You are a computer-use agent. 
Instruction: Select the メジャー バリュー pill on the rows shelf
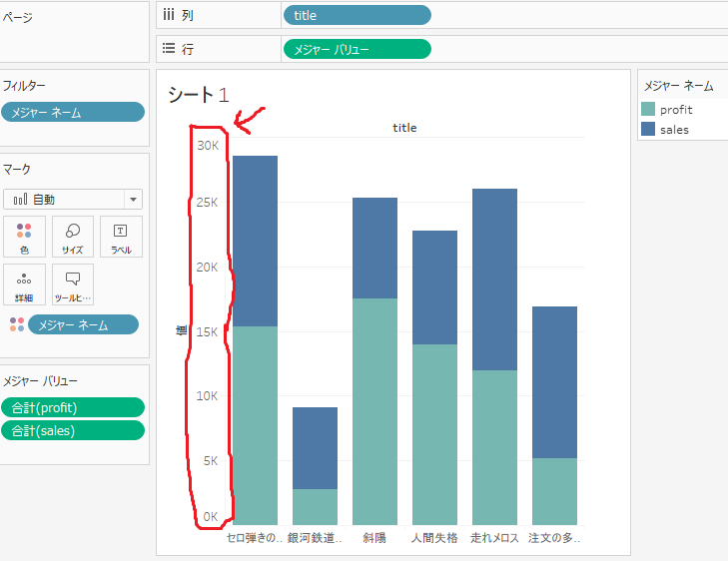point(358,49)
